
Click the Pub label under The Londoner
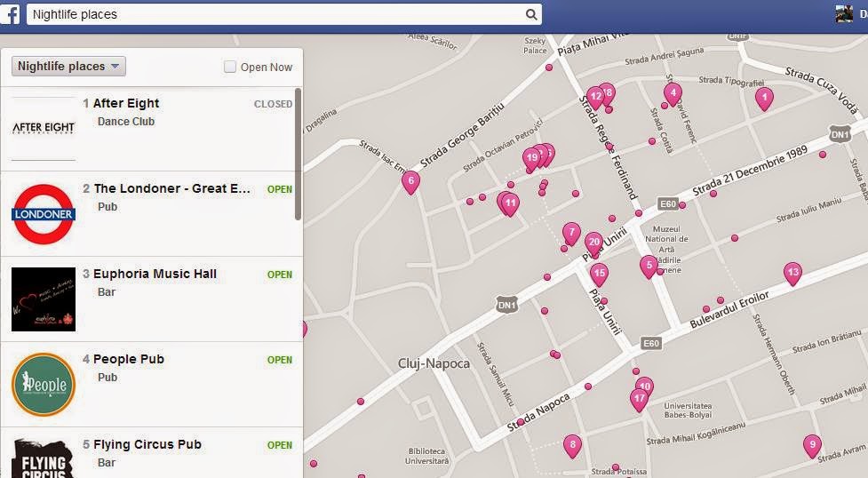tap(108, 207)
